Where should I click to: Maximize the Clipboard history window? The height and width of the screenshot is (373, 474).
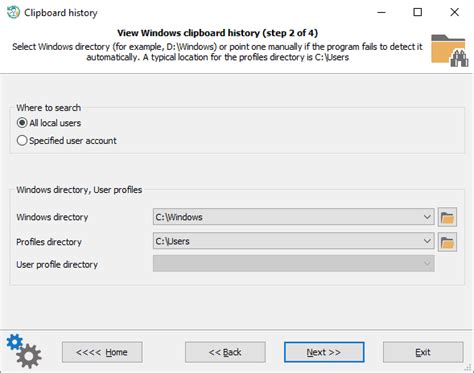click(x=417, y=12)
